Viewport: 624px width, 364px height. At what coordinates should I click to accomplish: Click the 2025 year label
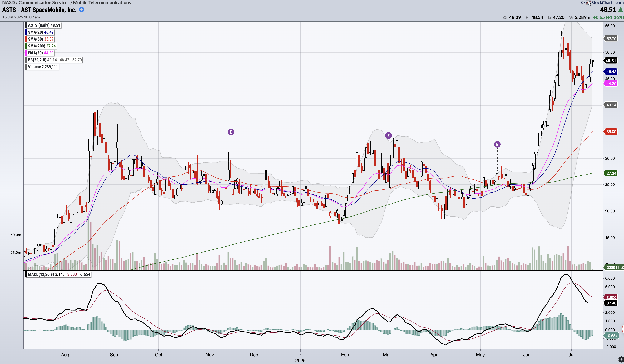tap(300, 361)
